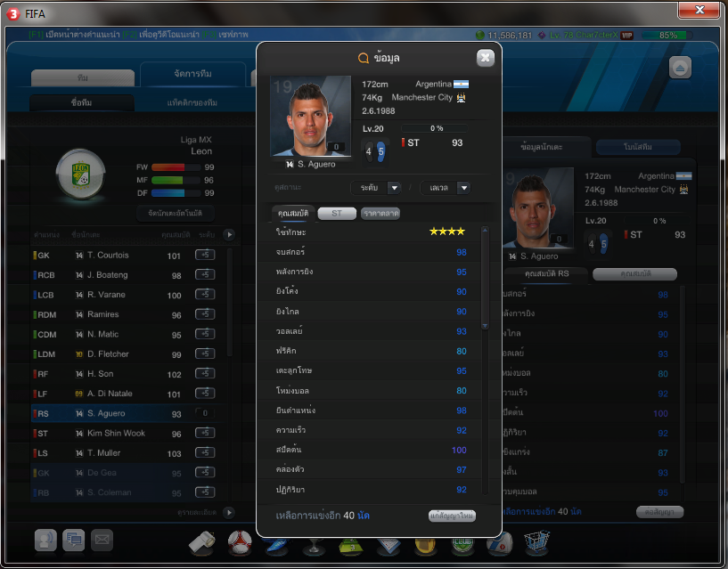Open the ระดับ dropdown
Image resolution: width=728 pixels, height=569 pixels.
(376, 188)
